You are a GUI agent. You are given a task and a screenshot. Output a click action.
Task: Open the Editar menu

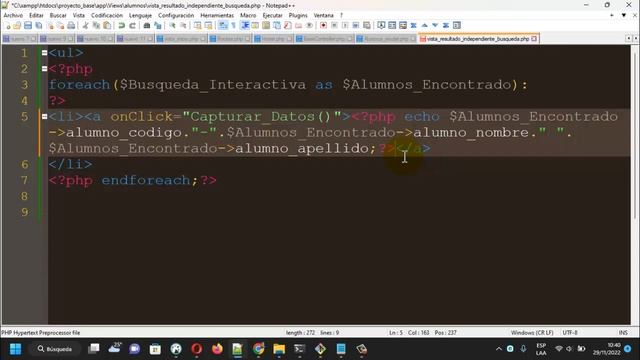tap(36, 15)
